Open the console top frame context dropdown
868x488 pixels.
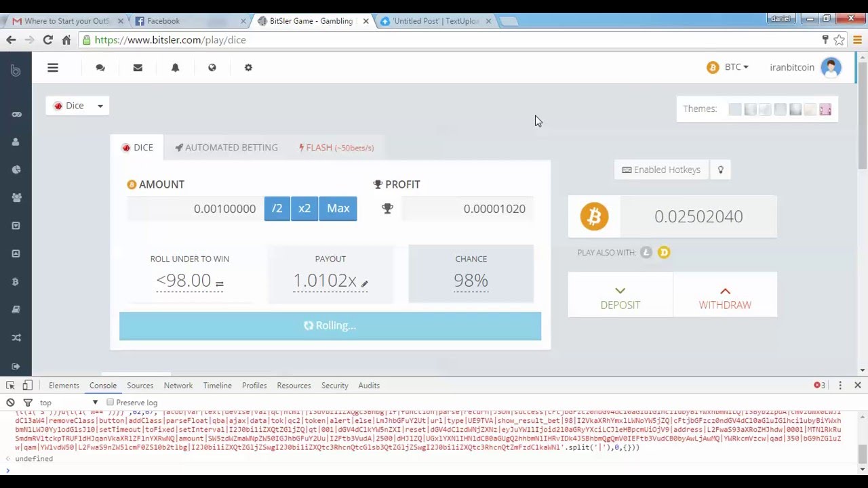click(x=69, y=403)
